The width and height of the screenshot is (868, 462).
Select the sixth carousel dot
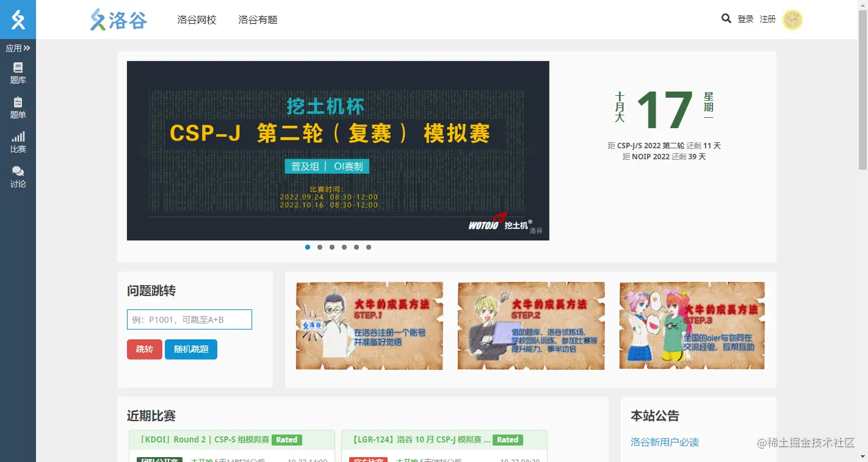pyautogui.click(x=369, y=247)
